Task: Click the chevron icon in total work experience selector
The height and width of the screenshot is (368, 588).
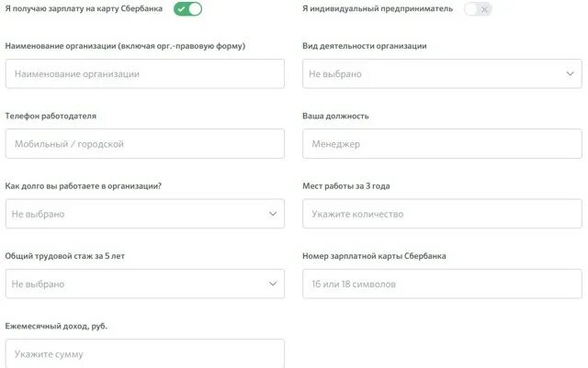Action: tap(273, 284)
